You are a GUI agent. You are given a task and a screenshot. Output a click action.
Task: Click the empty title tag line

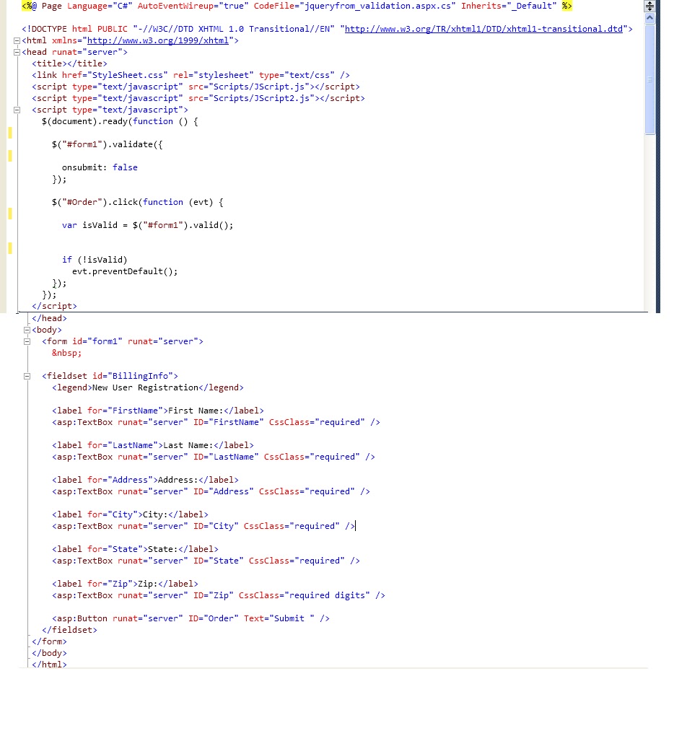point(70,63)
